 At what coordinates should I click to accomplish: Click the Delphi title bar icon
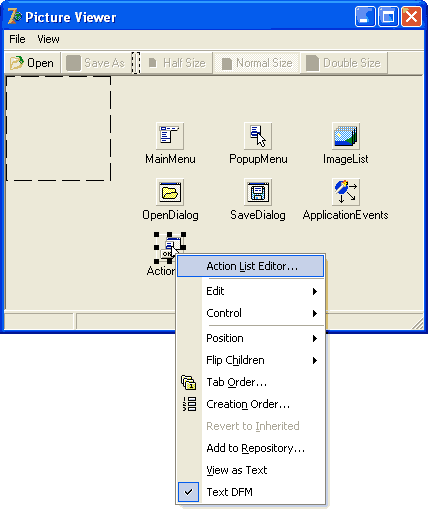click(x=14, y=16)
